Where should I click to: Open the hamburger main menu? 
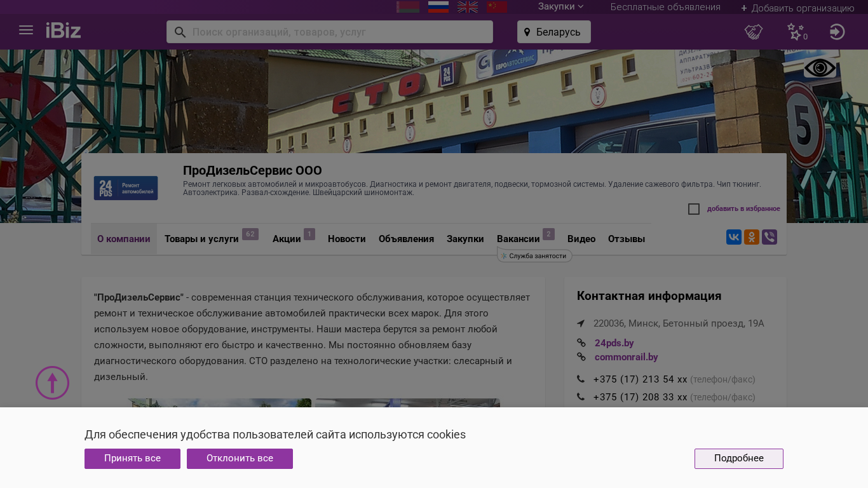(26, 30)
